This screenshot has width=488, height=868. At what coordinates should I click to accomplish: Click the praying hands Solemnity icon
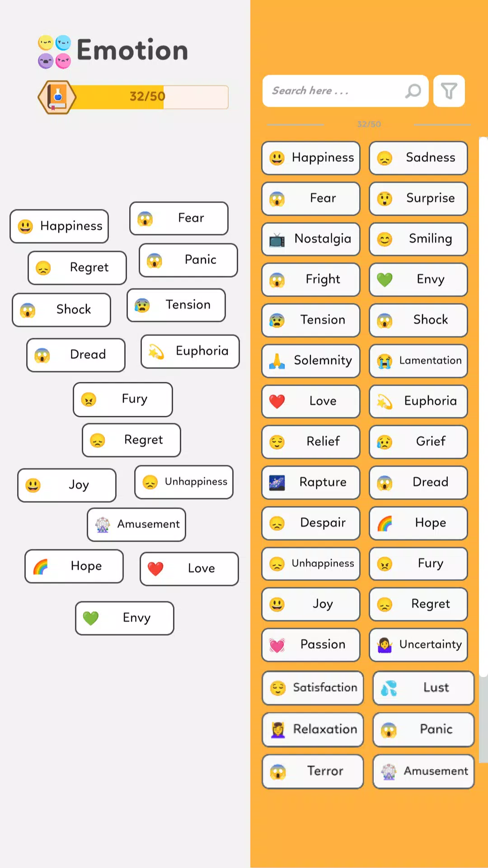(277, 361)
